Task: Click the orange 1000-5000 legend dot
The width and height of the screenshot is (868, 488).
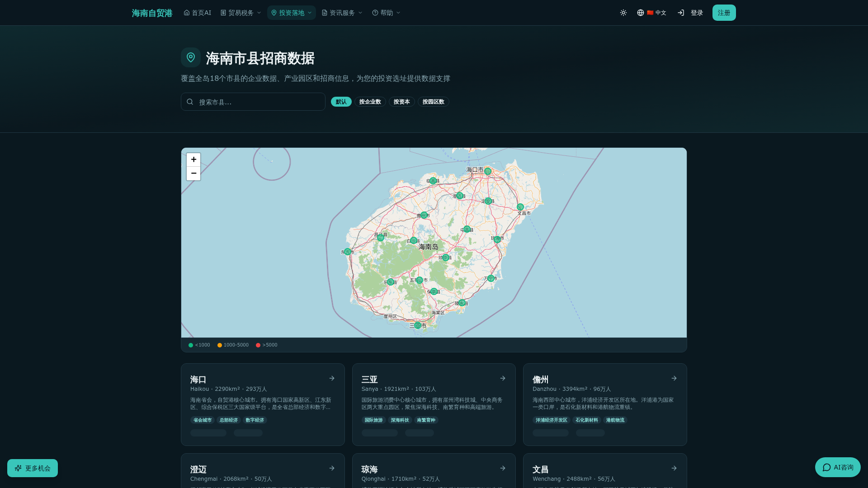Action: click(220, 345)
